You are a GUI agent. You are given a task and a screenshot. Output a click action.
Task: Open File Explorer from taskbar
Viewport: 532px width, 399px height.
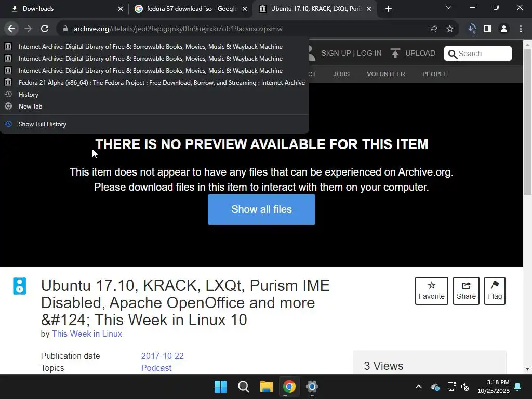tap(267, 387)
